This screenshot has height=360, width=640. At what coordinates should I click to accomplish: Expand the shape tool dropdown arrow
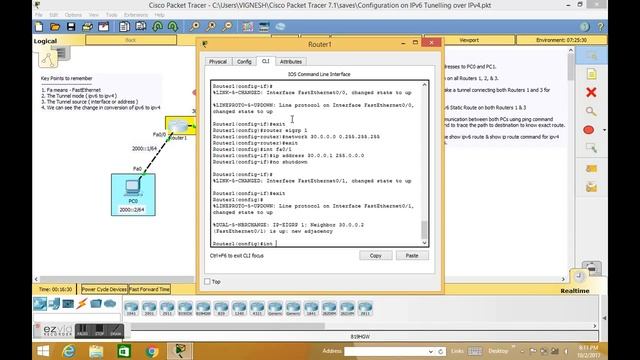tap(604, 130)
